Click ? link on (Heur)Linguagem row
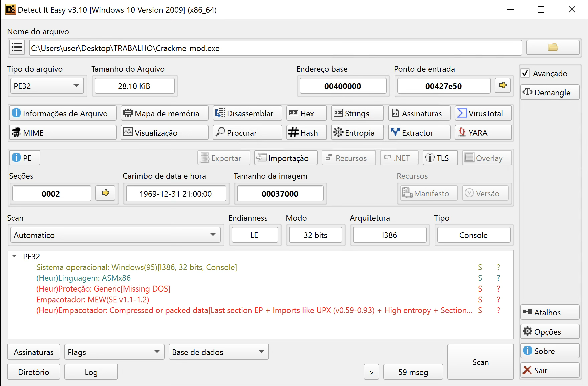This screenshot has width=588, height=386. (498, 278)
